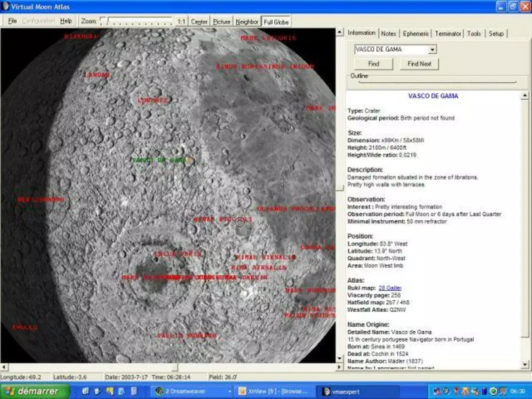This screenshot has height=399, width=532.
Task: Open the File menu
Action: 12,21
